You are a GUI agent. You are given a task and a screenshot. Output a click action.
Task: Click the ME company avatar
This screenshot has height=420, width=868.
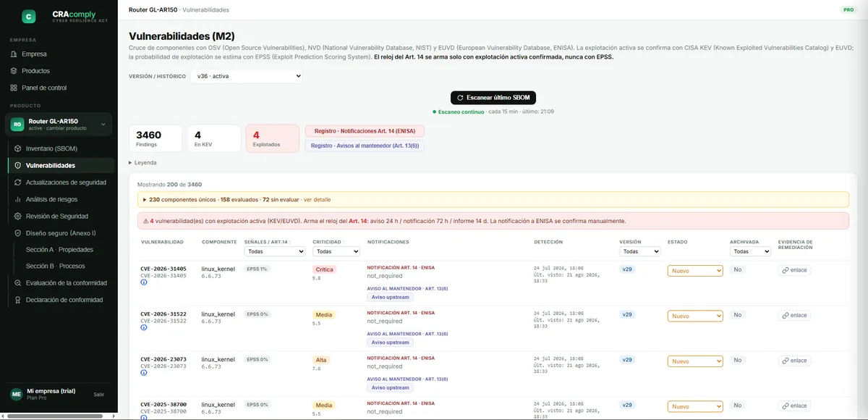(16, 394)
